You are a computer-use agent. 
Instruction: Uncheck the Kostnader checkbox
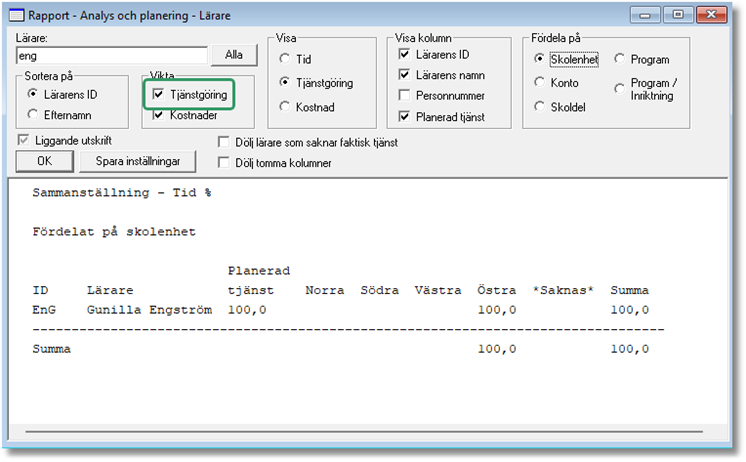pyautogui.click(x=158, y=115)
